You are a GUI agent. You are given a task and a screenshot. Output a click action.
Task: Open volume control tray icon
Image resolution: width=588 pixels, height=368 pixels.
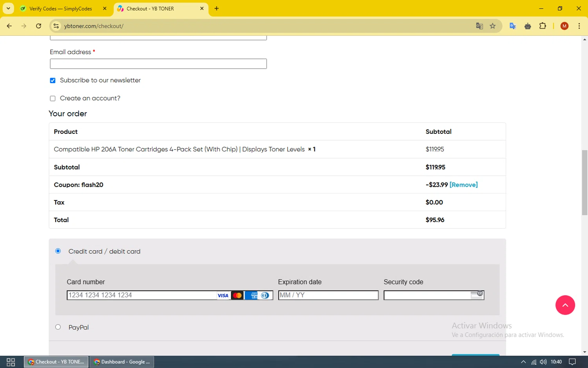pyautogui.click(x=543, y=362)
